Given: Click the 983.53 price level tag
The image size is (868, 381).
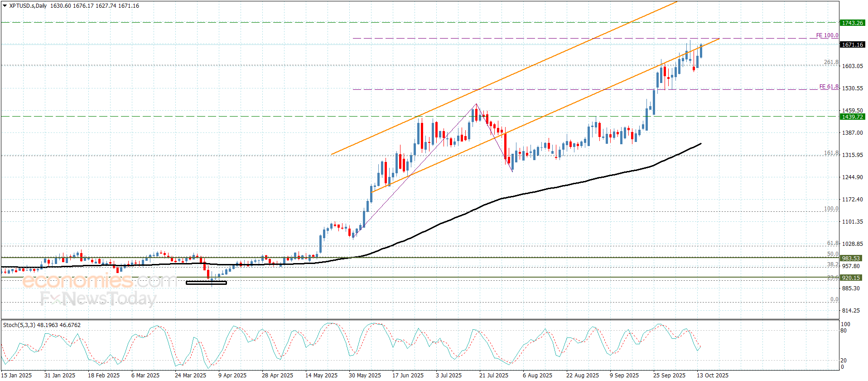Looking at the screenshot, I should [x=850, y=258].
